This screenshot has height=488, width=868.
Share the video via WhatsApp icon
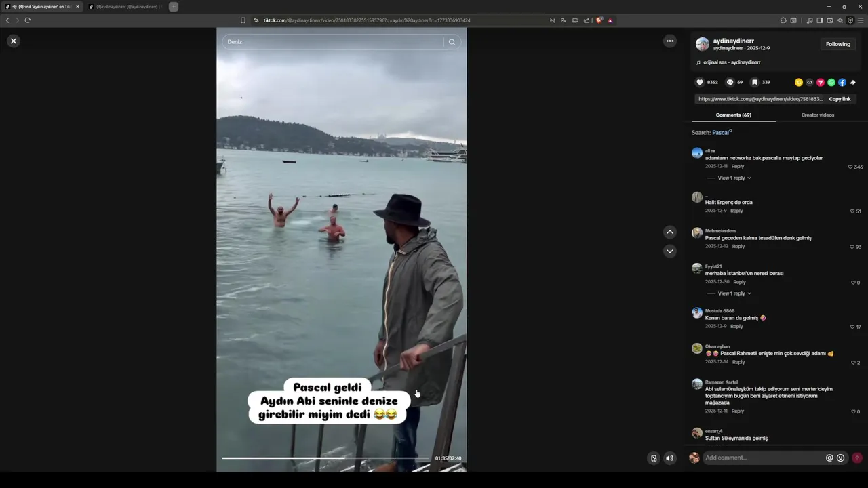[831, 82]
